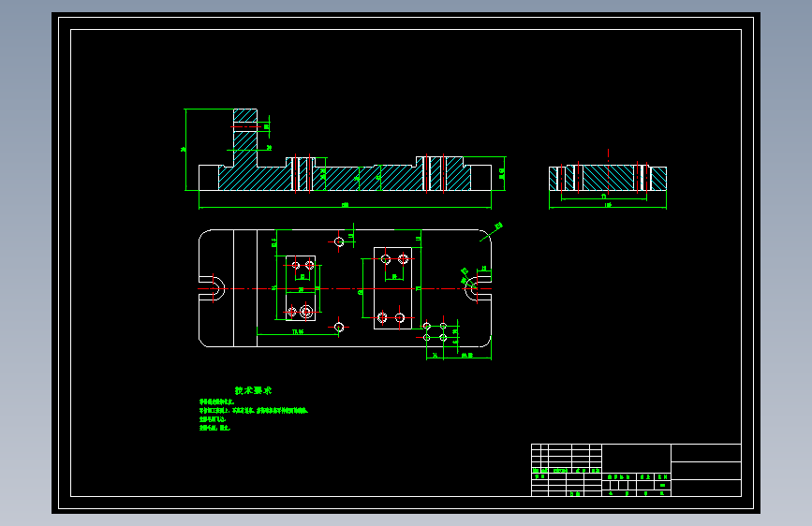Select the right tall rectangular pad outline
812x526 pixels.
click(x=392, y=288)
